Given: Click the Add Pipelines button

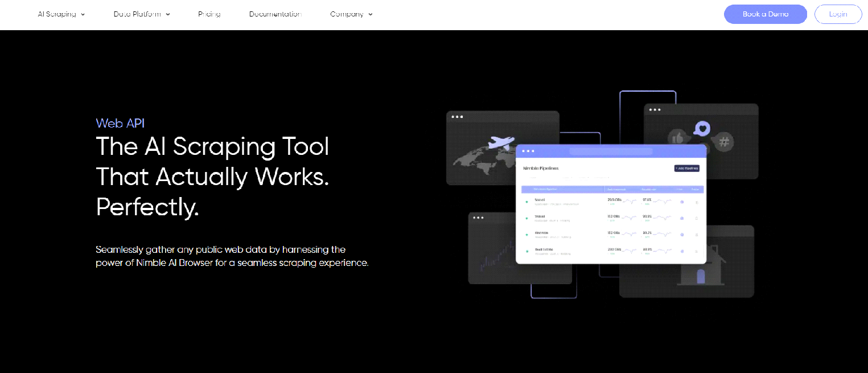Looking at the screenshot, I should click(686, 168).
